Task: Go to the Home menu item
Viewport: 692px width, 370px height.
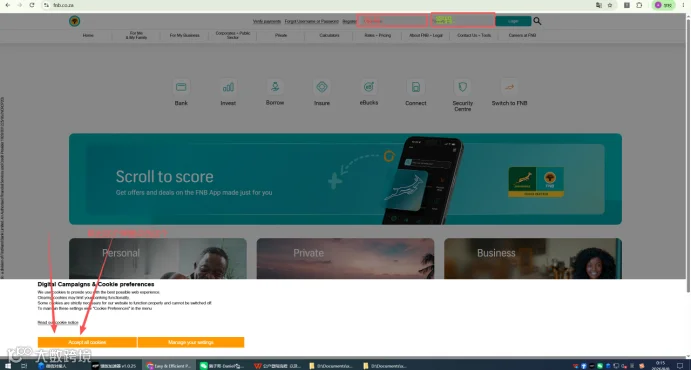Action: click(88, 35)
